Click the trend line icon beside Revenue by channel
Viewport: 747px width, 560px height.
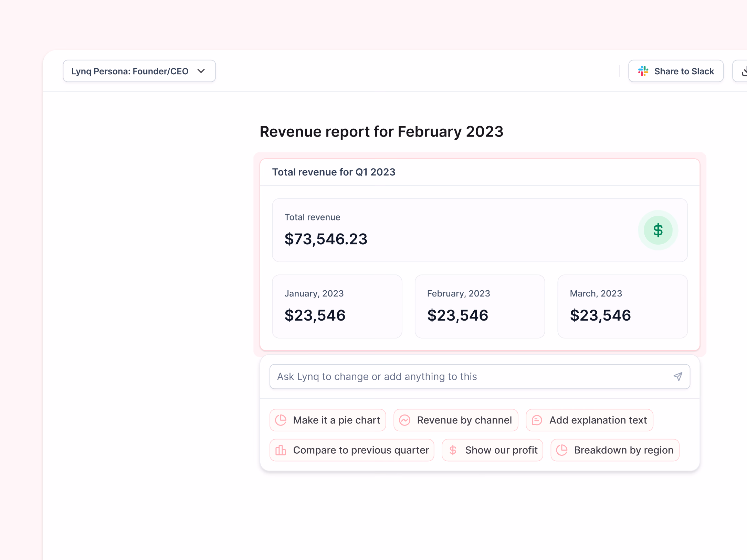[x=405, y=420]
